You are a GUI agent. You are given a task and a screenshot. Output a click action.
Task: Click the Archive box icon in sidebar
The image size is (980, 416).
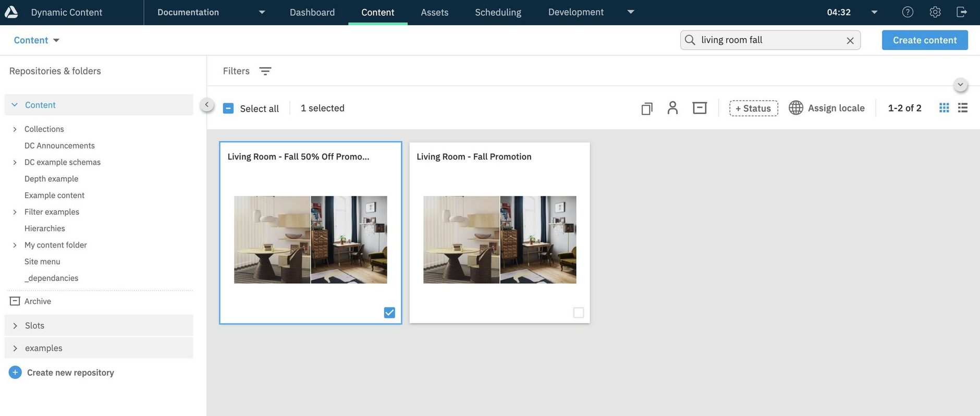[x=15, y=301]
